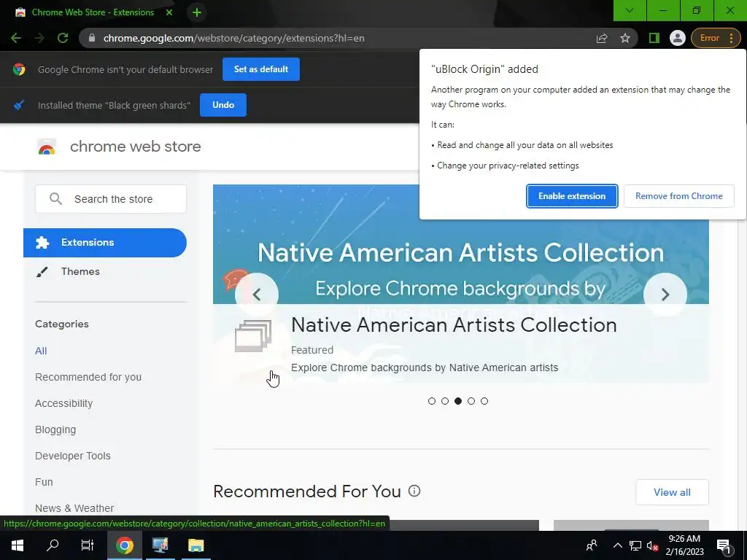Select the third carousel dot

point(458,401)
